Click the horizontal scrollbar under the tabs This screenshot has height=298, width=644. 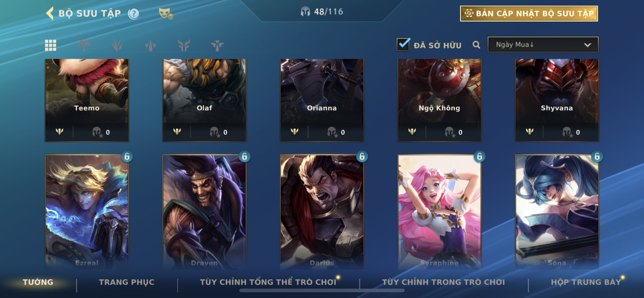click(x=322, y=291)
